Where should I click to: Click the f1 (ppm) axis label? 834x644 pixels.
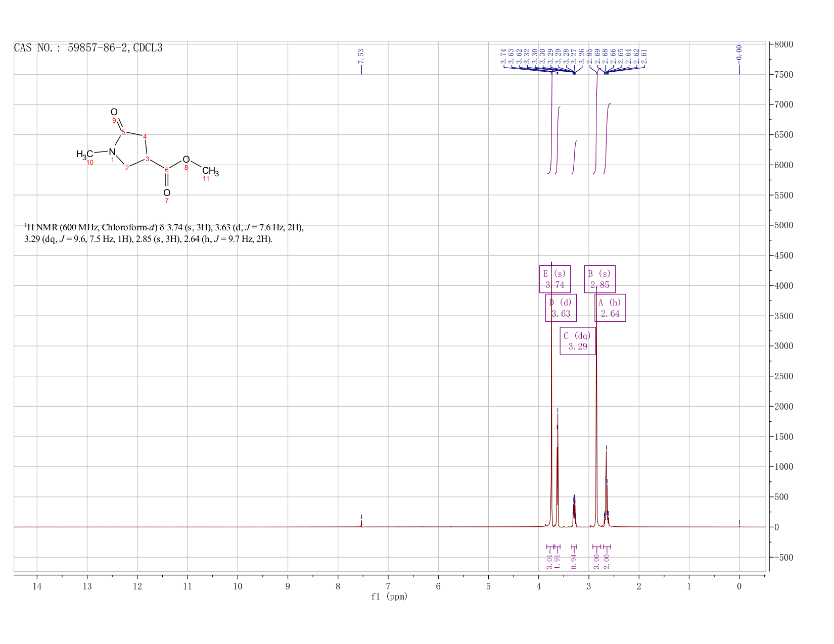tap(389, 597)
